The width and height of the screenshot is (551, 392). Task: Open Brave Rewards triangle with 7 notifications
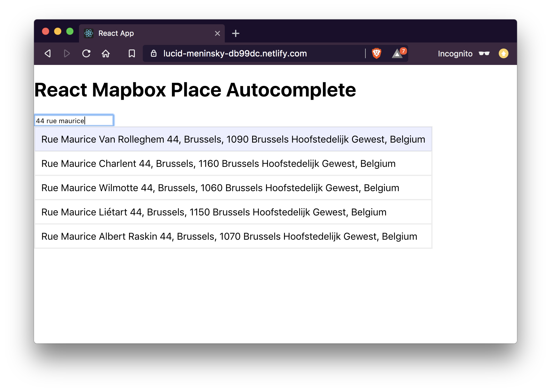(x=397, y=54)
